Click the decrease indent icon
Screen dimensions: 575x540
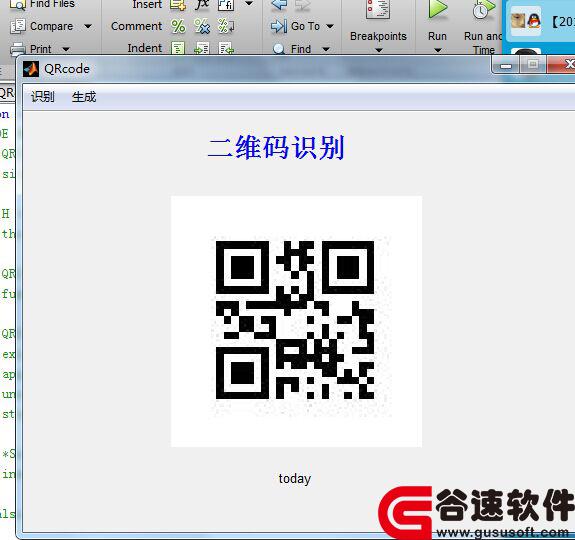[226, 48]
